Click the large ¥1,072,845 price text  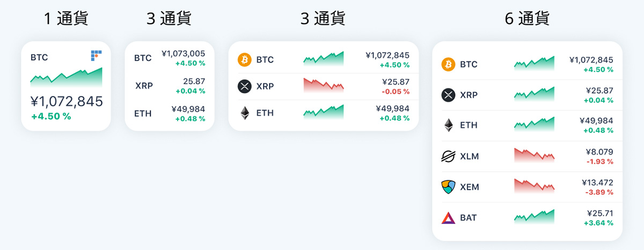point(67,101)
